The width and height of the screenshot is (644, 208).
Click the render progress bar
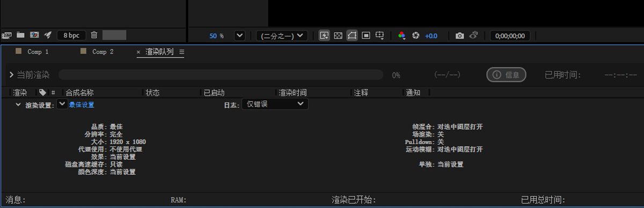point(221,75)
